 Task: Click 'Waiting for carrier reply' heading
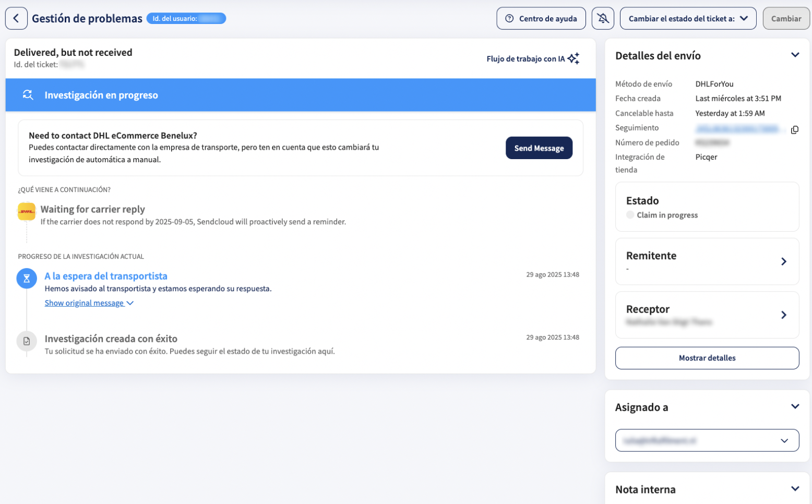[93, 209]
